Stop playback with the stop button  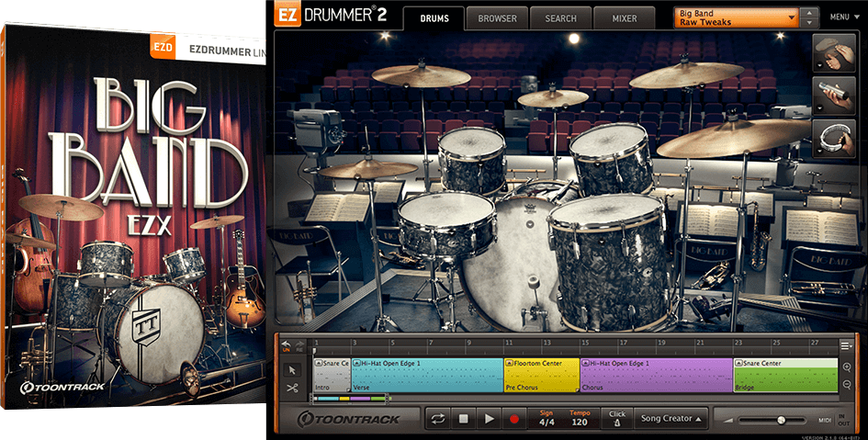[463, 419]
